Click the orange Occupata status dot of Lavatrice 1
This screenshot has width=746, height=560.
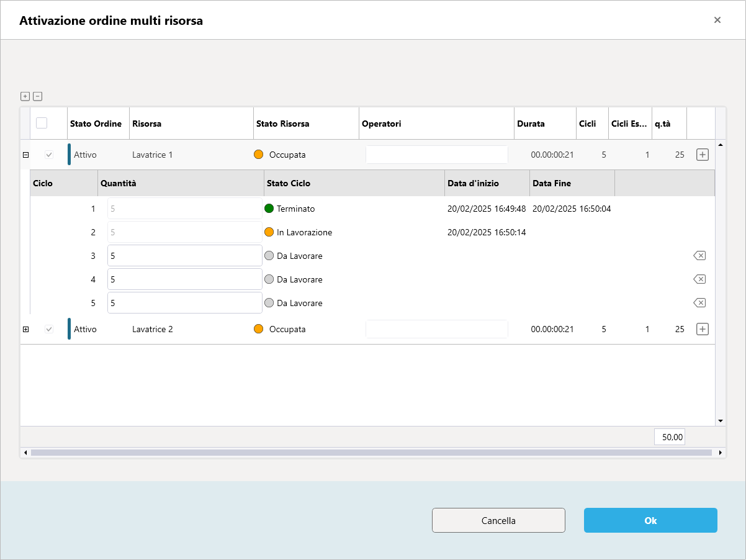[259, 155]
